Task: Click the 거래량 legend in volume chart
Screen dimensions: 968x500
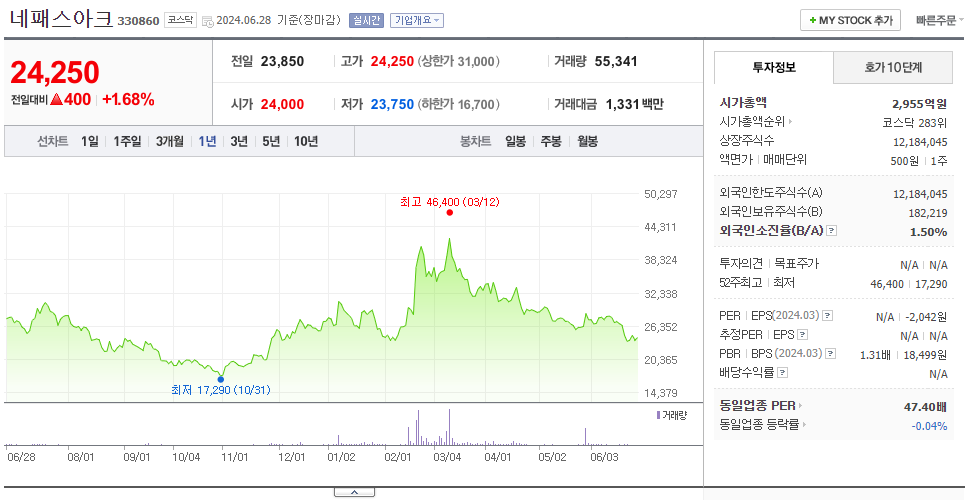Action: tap(672, 415)
